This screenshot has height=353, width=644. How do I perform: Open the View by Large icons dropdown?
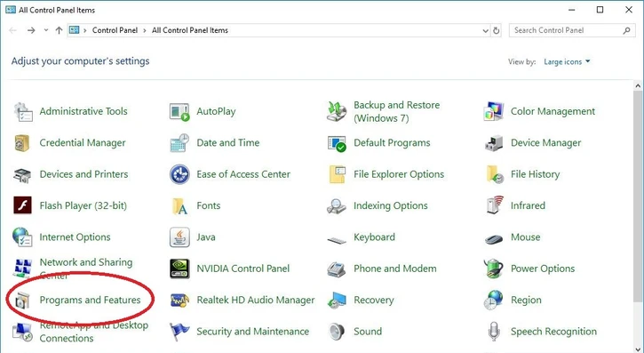567,61
